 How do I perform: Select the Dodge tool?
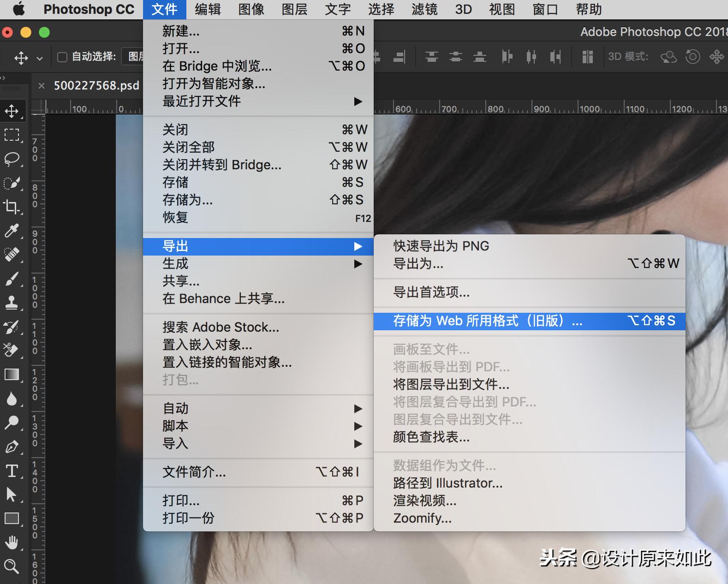pos(12,422)
